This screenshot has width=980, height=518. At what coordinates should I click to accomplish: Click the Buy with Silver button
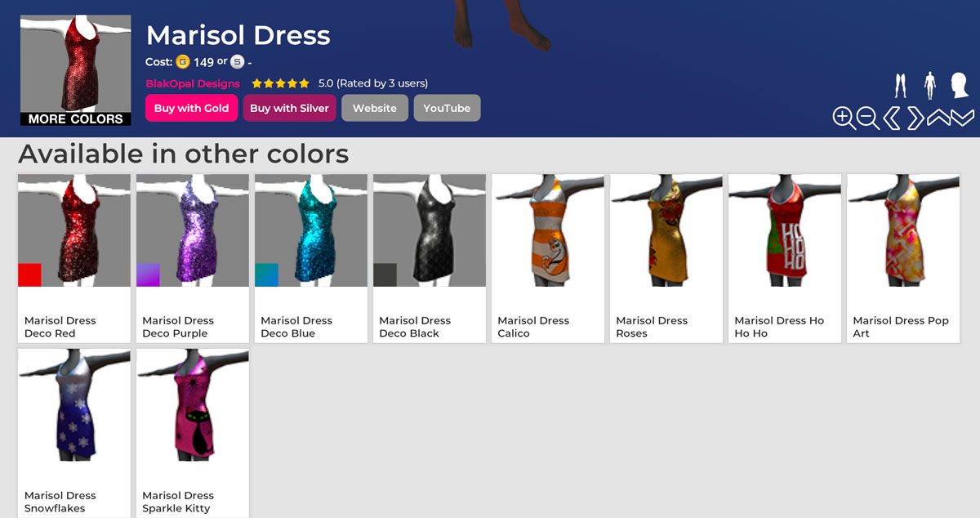click(289, 108)
